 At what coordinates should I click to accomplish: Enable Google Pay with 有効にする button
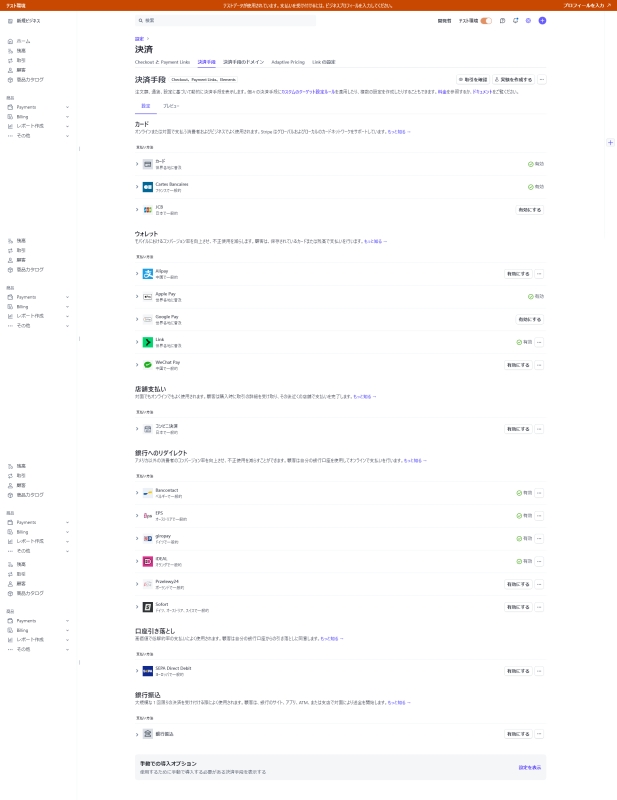pos(530,319)
